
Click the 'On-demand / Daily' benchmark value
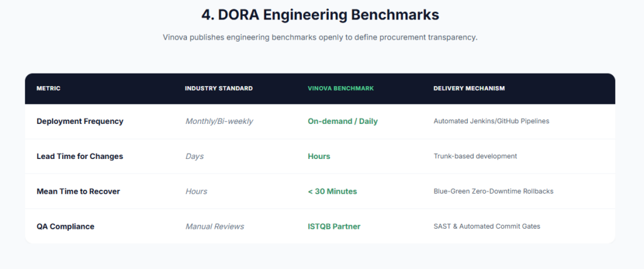[343, 121]
